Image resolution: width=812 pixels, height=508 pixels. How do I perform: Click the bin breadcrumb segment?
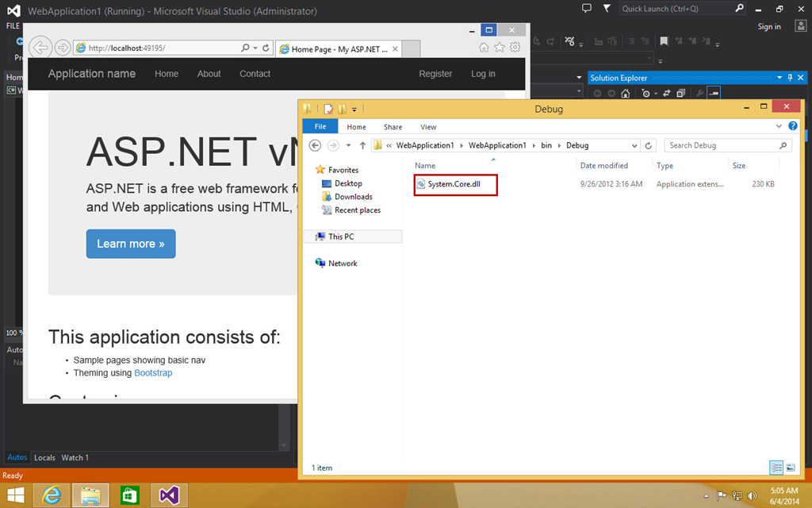coord(546,145)
